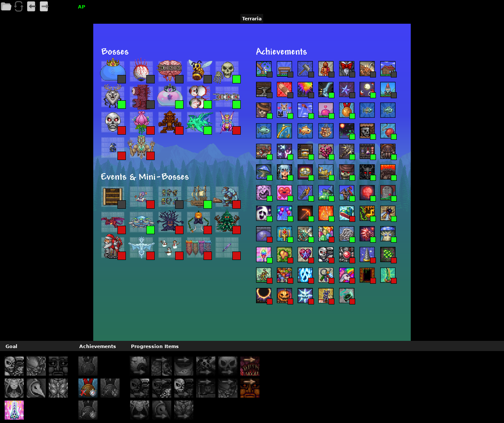This screenshot has width=504, height=423.
Task: Mark the Skeletron Prime boss icon
Action: coord(113,122)
